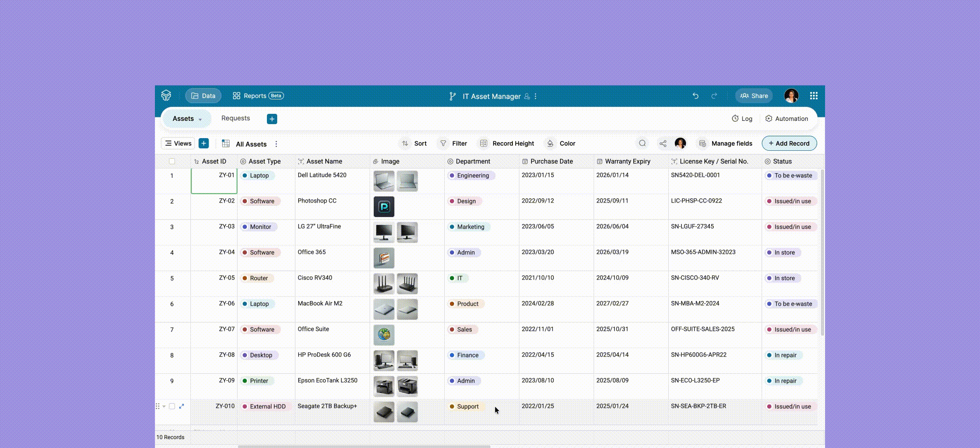View history with the Log clock icon
This screenshot has width=980, height=448.
[735, 119]
